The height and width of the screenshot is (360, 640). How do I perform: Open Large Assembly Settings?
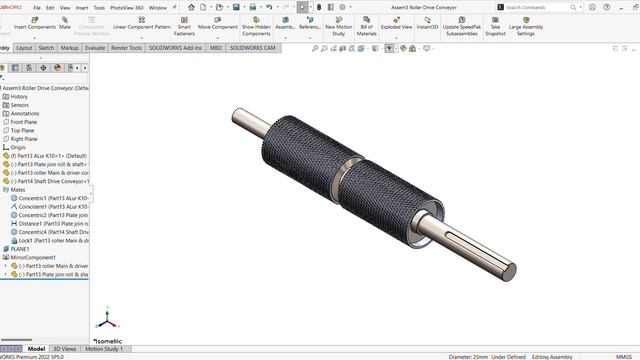point(526,27)
